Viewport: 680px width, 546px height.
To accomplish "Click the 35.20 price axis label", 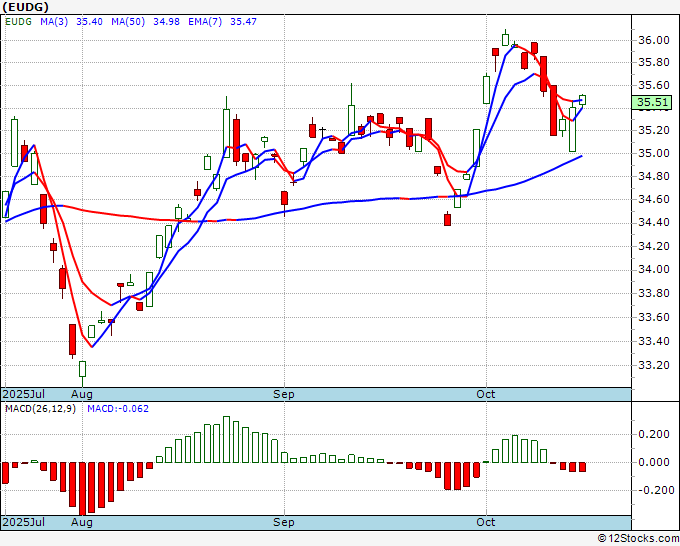I will pyautogui.click(x=654, y=130).
